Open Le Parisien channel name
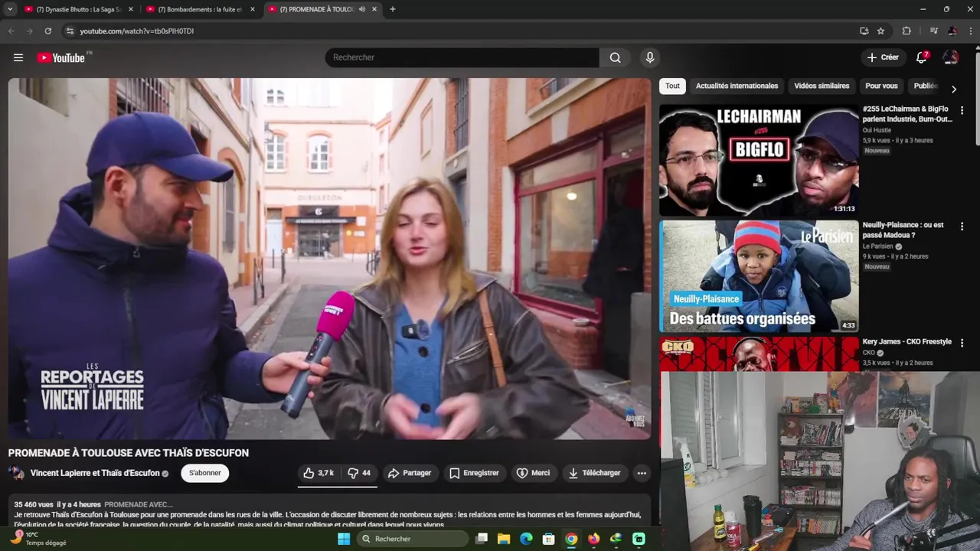Image resolution: width=980 pixels, height=551 pixels. (877, 246)
